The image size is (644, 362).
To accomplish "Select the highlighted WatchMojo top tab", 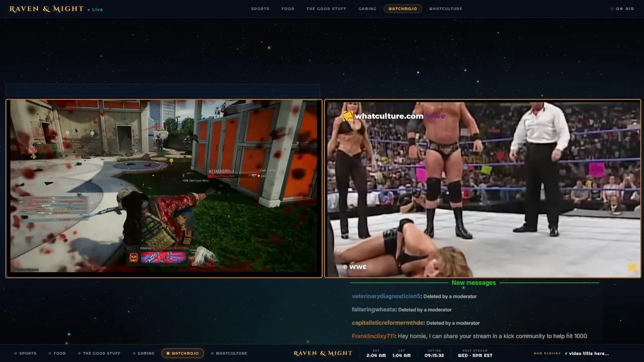I will (403, 9).
